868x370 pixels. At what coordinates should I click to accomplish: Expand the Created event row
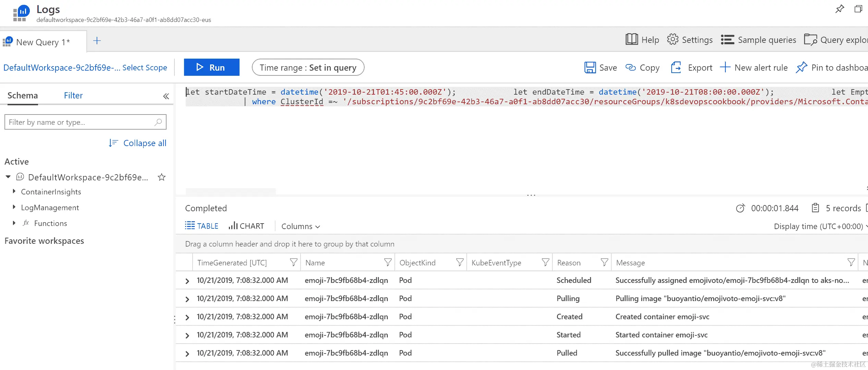pos(187,318)
